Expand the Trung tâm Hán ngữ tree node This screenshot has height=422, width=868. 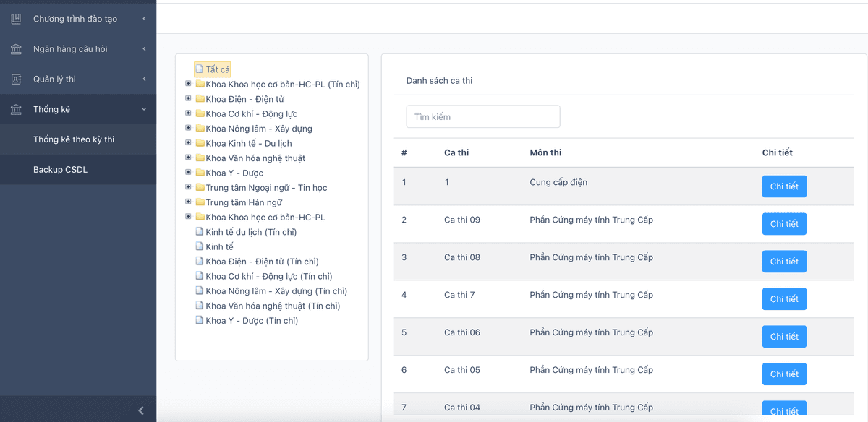[x=188, y=202]
